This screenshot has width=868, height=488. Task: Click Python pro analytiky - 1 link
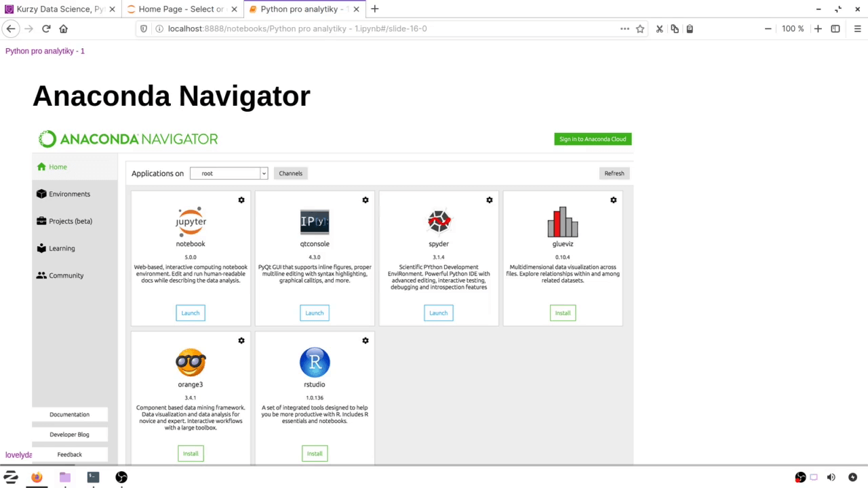(x=45, y=51)
